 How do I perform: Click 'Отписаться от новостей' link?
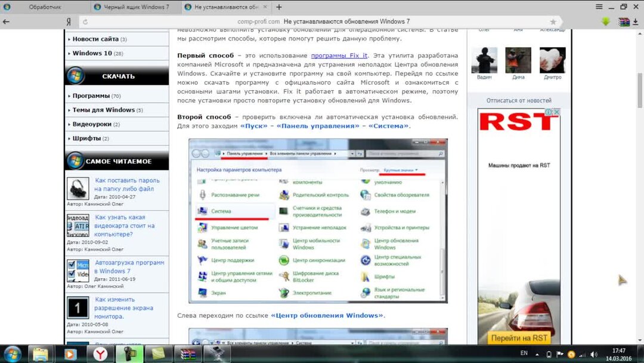519,100
